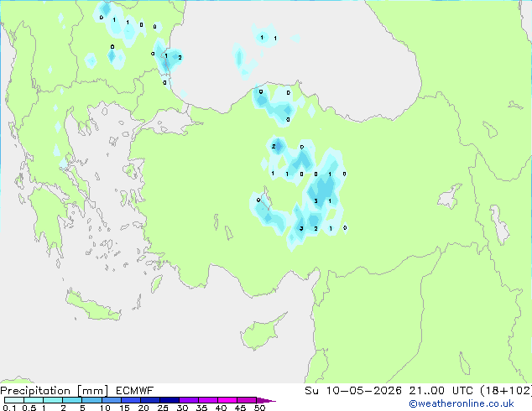Click the '15' legend scale label

124,408
